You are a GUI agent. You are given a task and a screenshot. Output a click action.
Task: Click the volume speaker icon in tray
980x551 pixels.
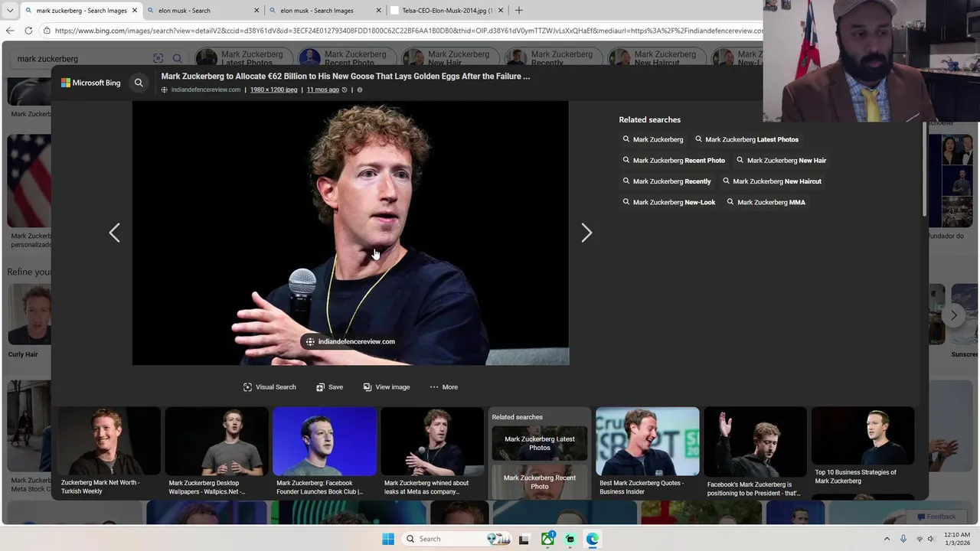tap(931, 539)
